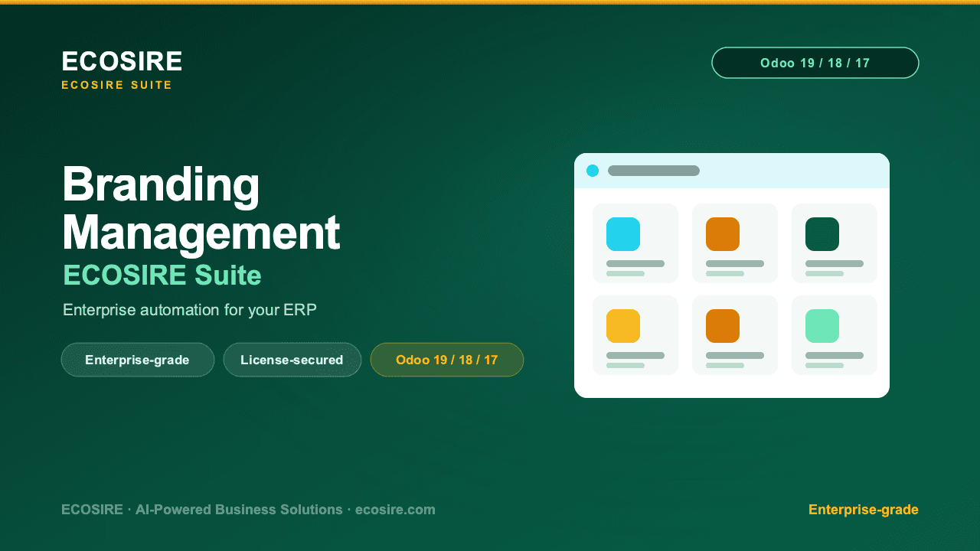Click the cyan dot in mockup header
The image size is (980, 551).
click(593, 171)
